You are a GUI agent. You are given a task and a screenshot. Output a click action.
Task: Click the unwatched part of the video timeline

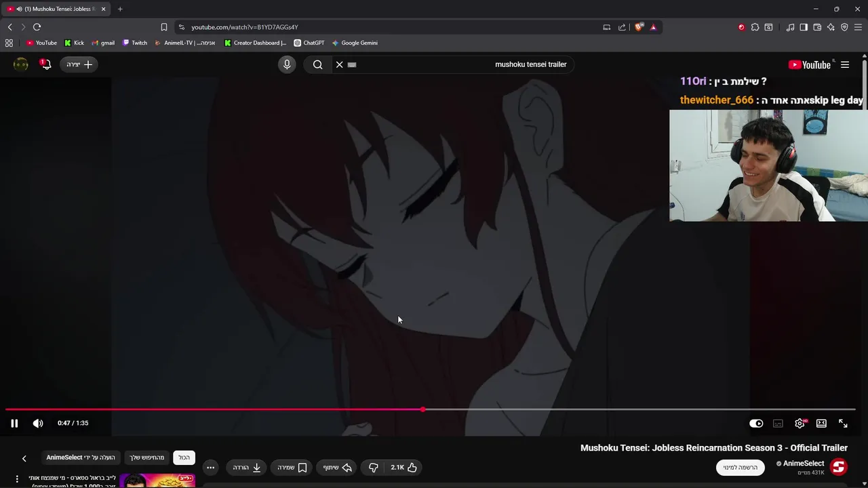tap(639, 409)
